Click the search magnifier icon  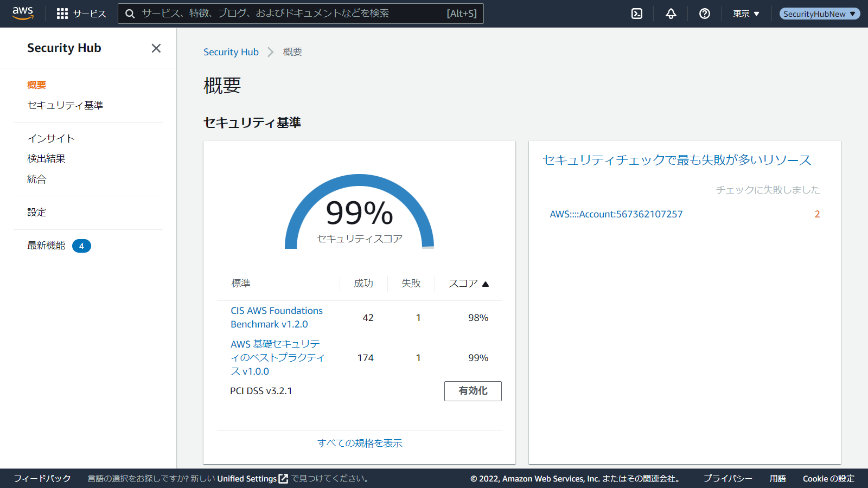coord(130,14)
